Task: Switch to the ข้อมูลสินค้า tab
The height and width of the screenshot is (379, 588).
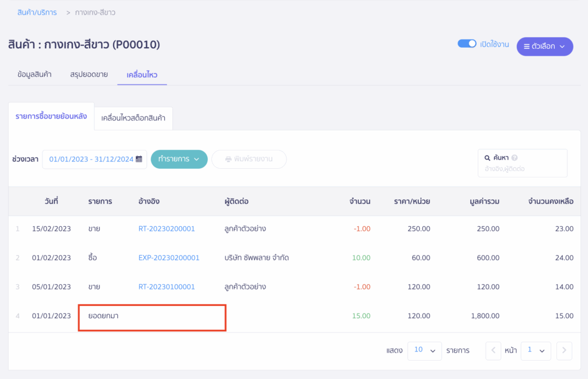Action: (x=34, y=75)
